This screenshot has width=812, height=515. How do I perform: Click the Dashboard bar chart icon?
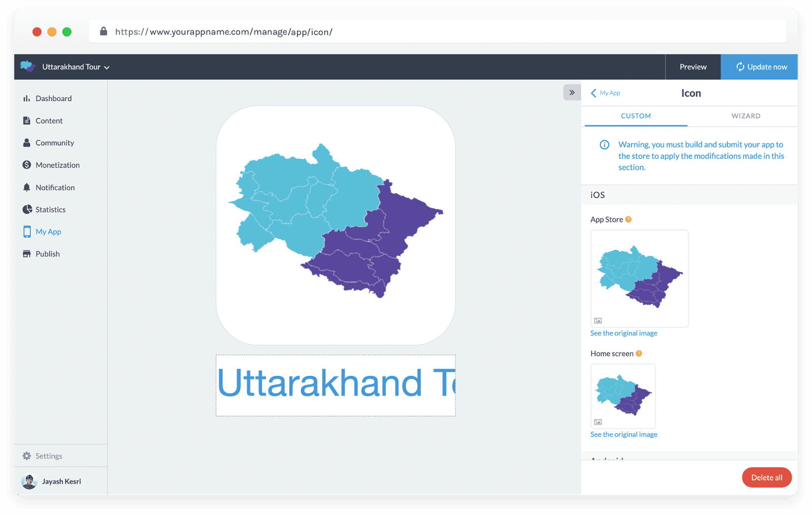click(26, 99)
